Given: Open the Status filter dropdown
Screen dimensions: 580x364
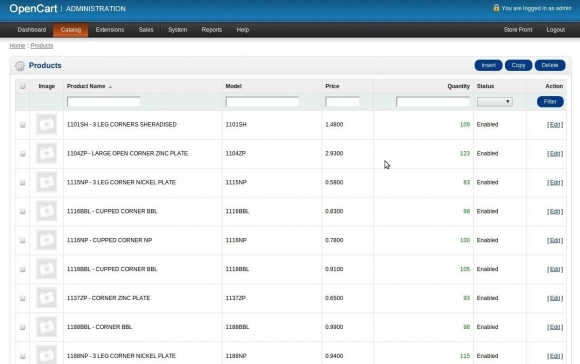Looking at the screenshot, I should pos(495,102).
